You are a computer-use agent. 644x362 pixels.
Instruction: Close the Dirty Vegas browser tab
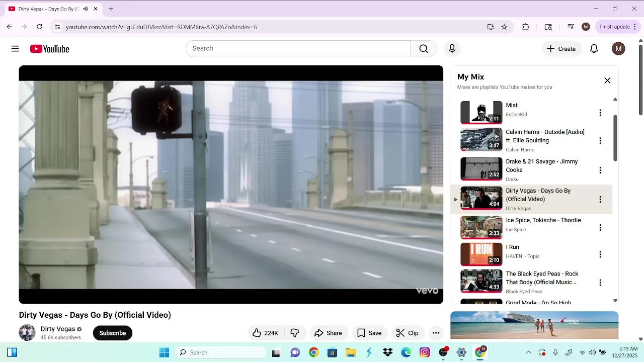96,9
